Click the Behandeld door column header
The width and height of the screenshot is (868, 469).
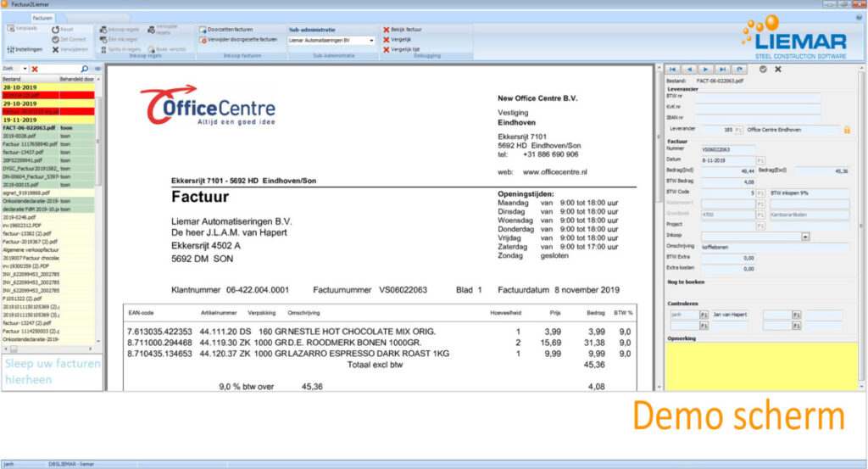(x=77, y=79)
